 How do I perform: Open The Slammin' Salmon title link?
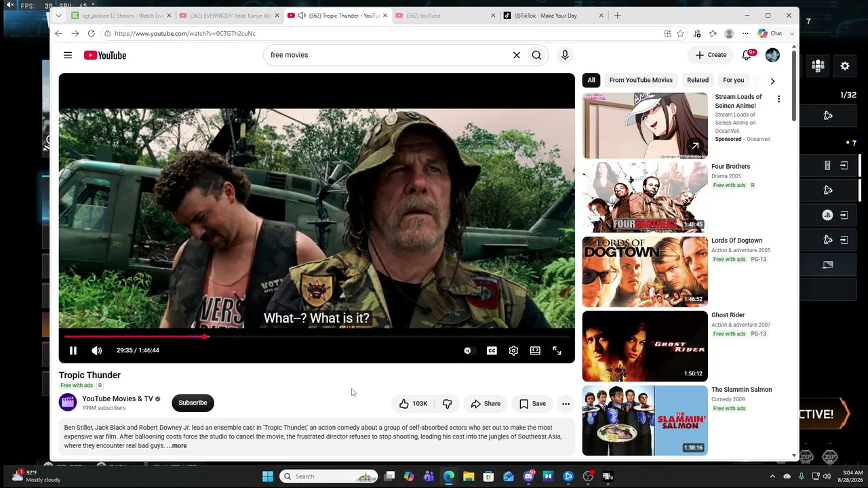(x=741, y=390)
